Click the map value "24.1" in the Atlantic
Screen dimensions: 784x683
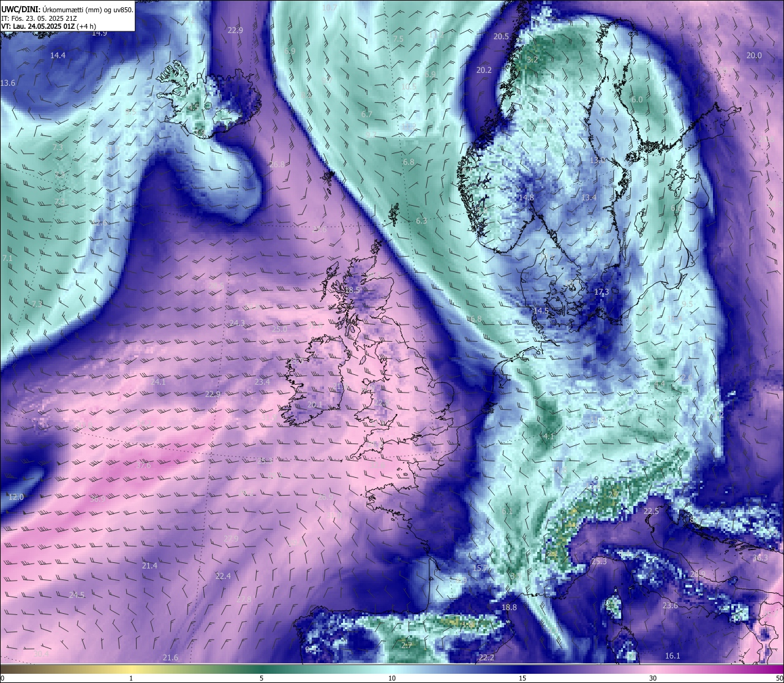[158, 382]
